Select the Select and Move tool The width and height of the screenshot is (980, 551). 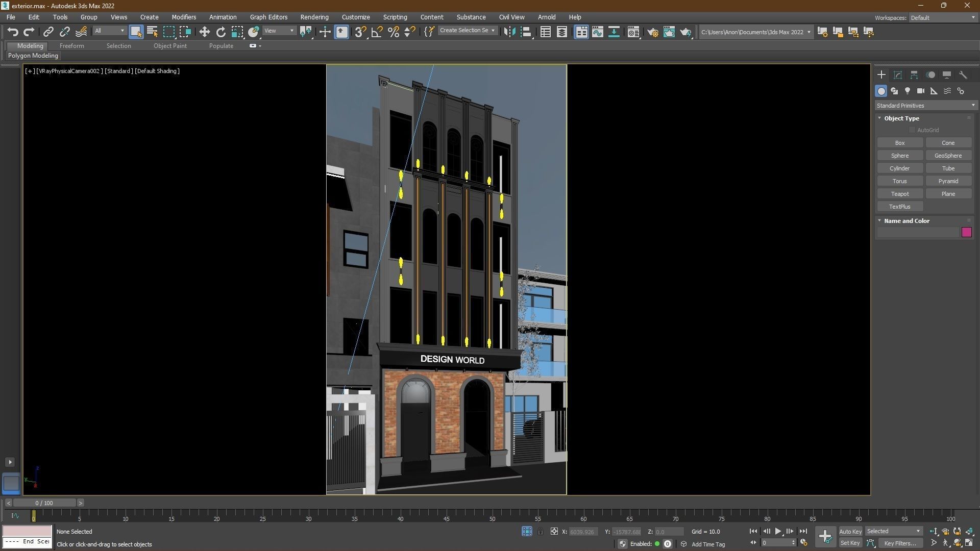204,32
